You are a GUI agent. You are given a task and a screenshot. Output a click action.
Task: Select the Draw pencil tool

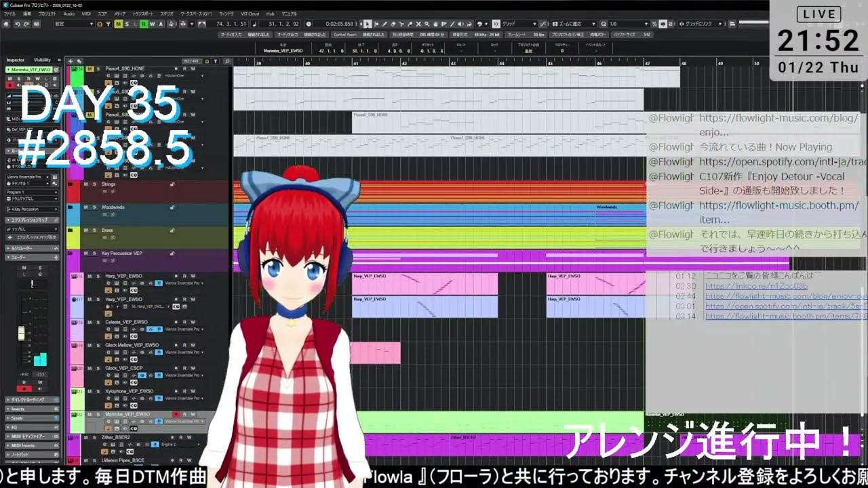[x=384, y=24]
